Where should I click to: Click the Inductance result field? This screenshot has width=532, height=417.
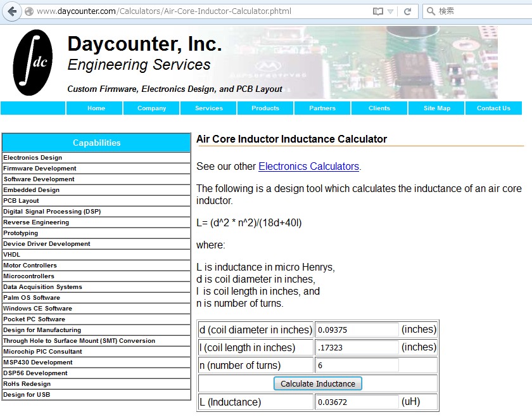[x=357, y=402]
